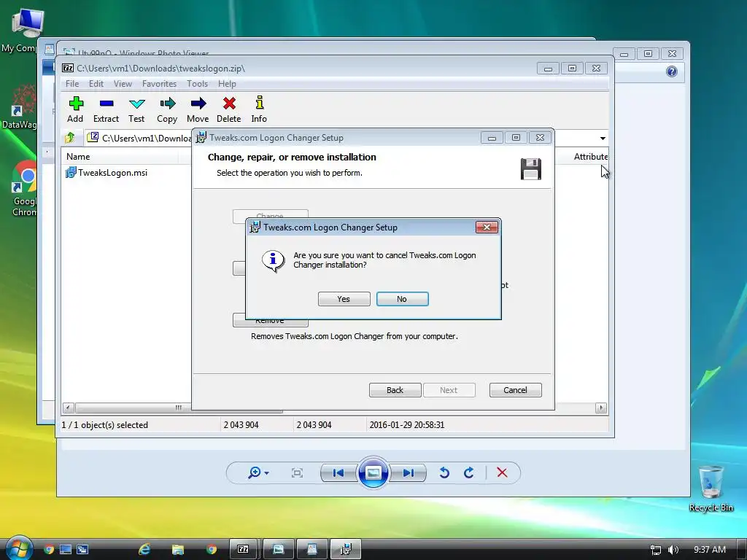Open the Photo Viewer zoom control
747x560 pixels.
258,472
